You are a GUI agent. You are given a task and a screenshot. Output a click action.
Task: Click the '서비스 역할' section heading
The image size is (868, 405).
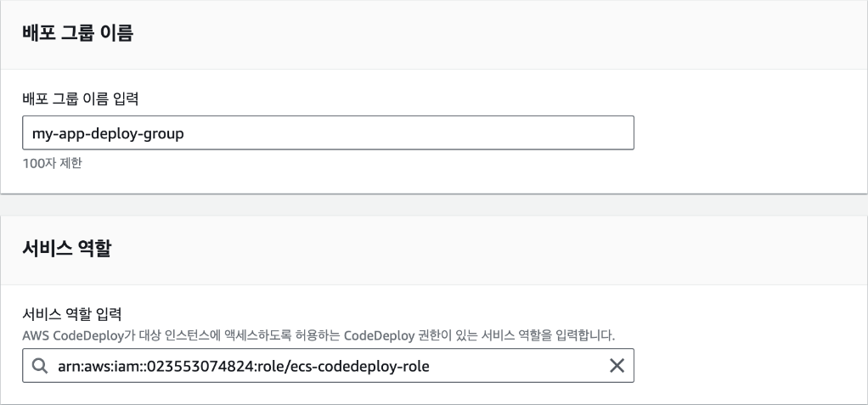click(x=66, y=249)
